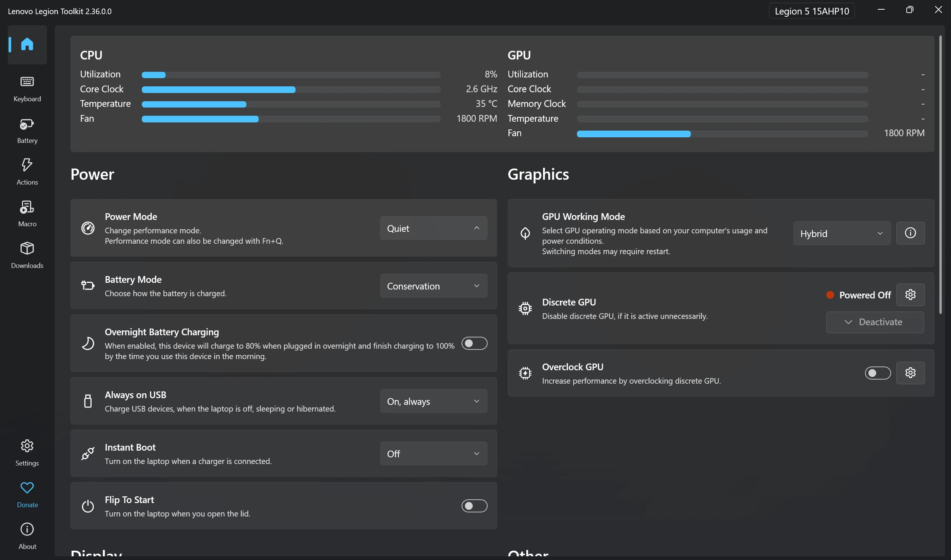Click the Overnight Battery Charging moon icon
Viewport: 951px width, 560px height.
[x=88, y=343]
